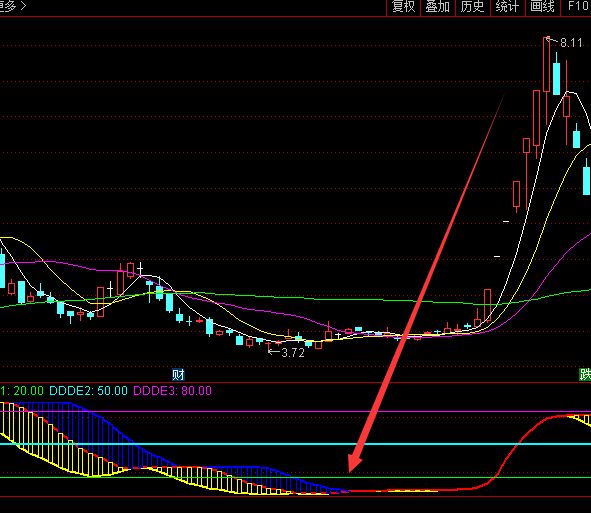
Task: Select the DDDE3: 80.00 indicator label
Action: pyautogui.click(x=173, y=391)
